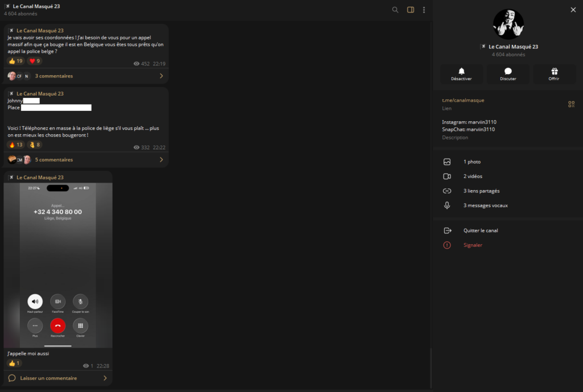Close the channel info panel

pos(573,10)
